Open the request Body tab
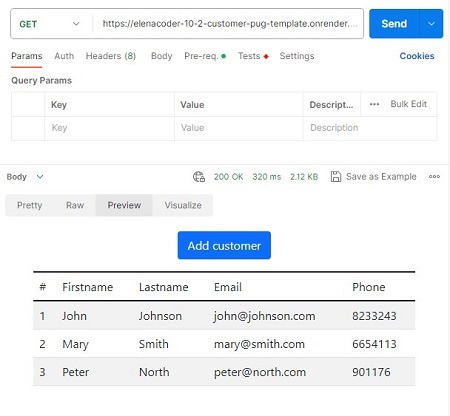 (x=162, y=56)
